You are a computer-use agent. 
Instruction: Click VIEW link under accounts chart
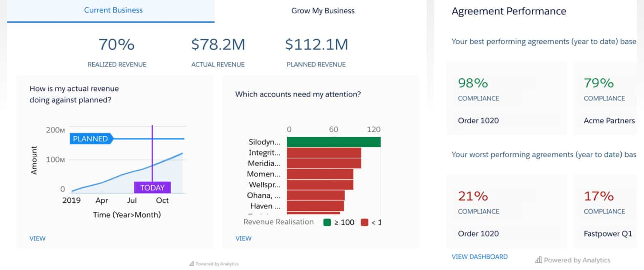pyautogui.click(x=243, y=238)
